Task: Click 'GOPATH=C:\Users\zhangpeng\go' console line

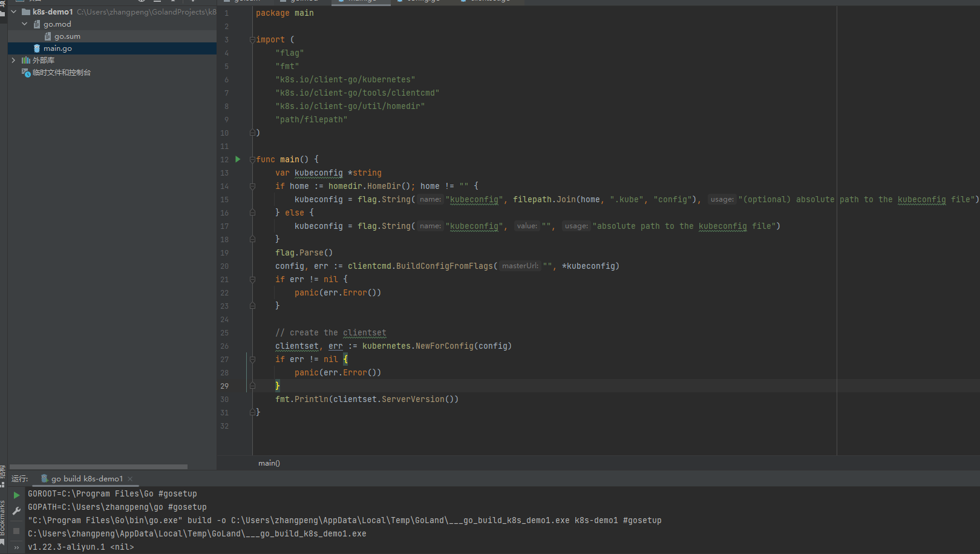Action: (117, 507)
